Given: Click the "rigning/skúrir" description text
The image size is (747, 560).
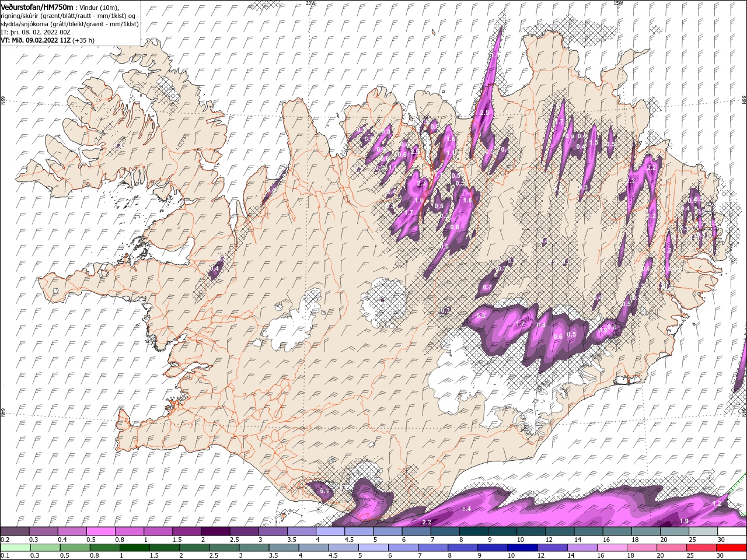Looking at the screenshot, I should [x=19, y=16].
